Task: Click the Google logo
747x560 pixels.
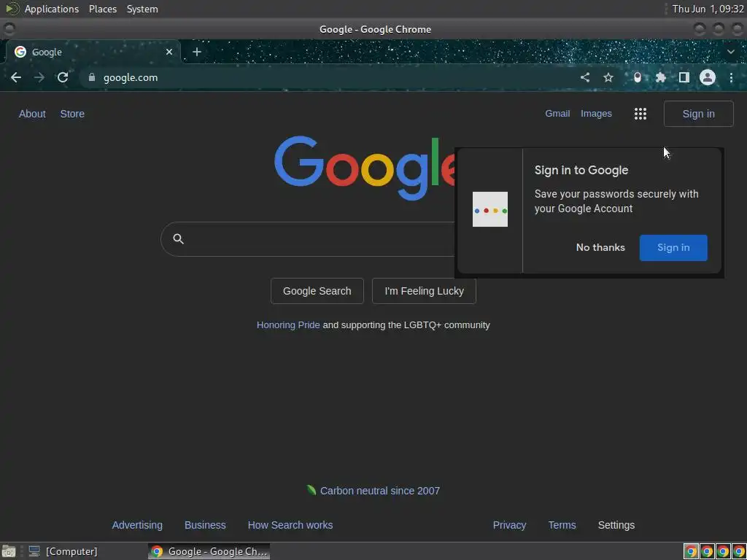Action: click(x=365, y=168)
